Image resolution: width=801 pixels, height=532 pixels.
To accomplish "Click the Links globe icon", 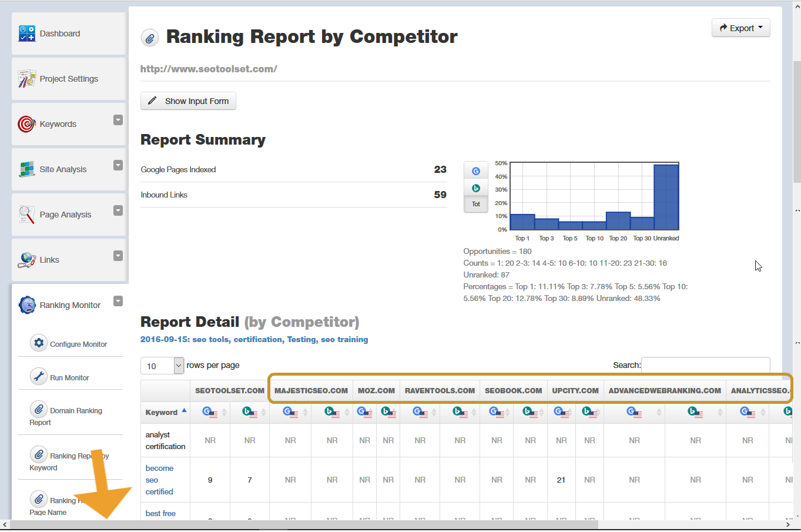I will point(26,260).
